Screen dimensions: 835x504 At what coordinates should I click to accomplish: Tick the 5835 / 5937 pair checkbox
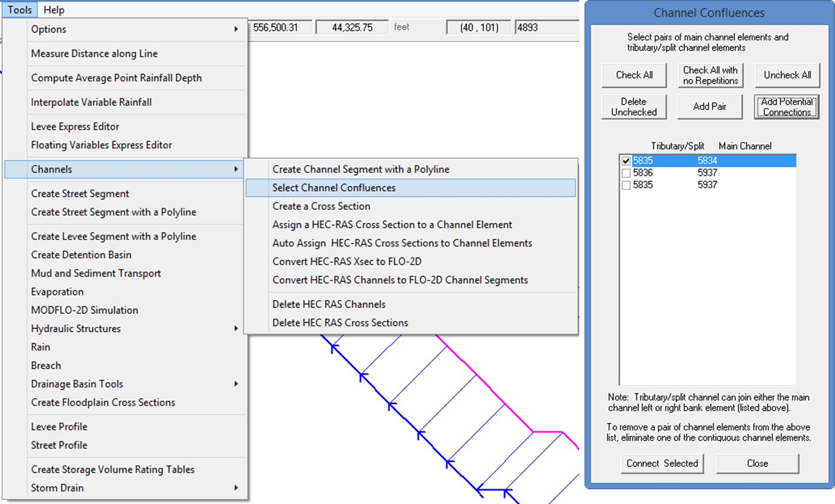pos(626,185)
